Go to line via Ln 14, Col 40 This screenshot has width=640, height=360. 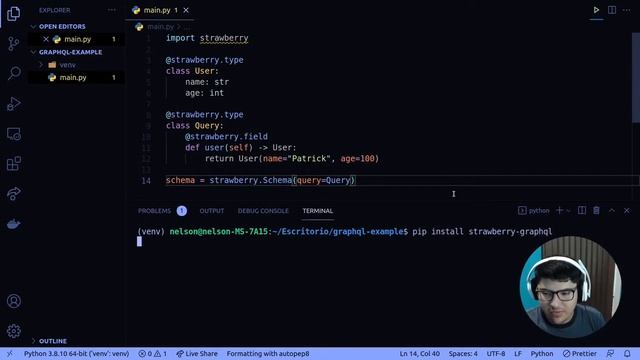pos(420,353)
